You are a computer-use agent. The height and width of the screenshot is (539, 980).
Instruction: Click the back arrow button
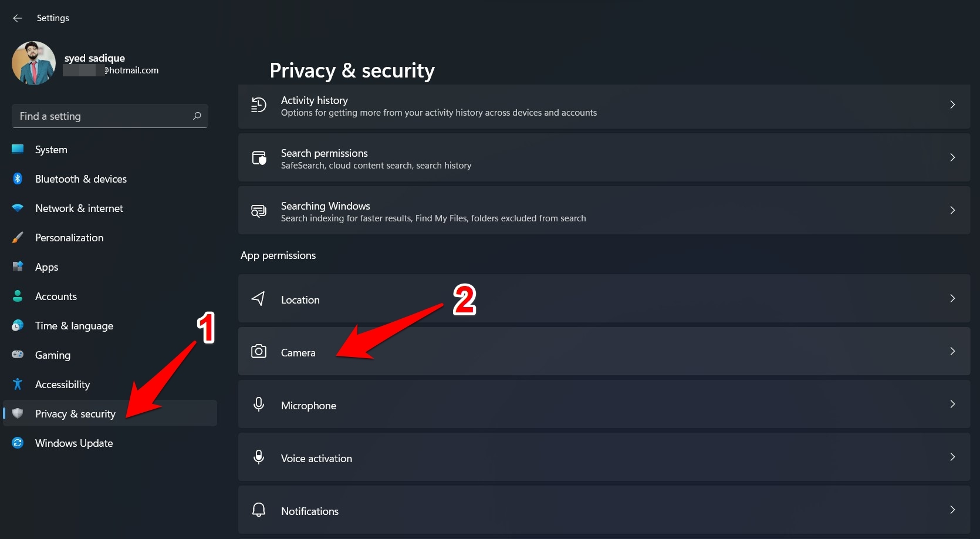17,18
